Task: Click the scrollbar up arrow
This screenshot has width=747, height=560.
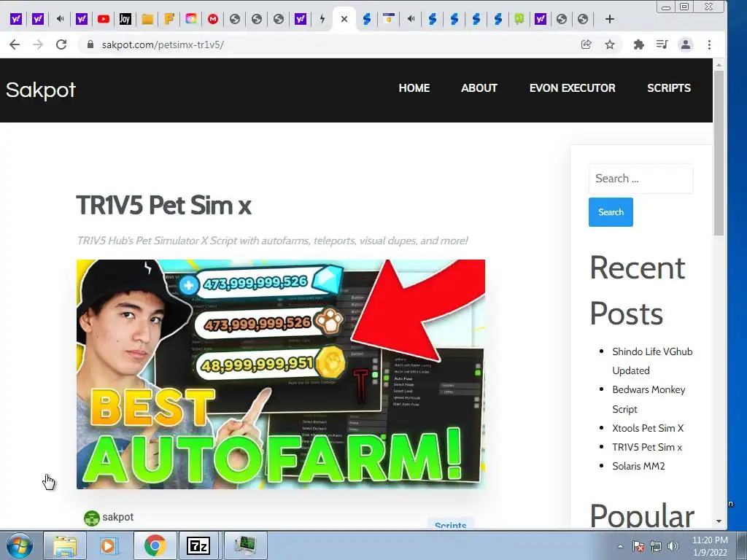Action: (x=719, y=65)
